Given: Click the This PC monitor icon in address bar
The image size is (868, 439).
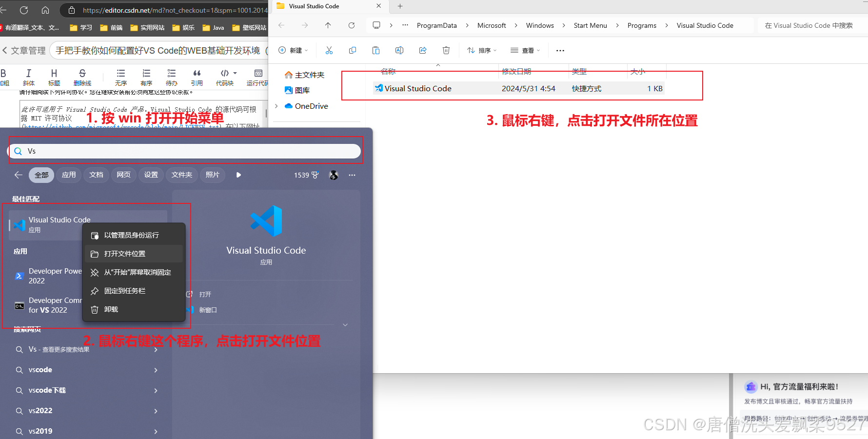Looking at the screenshot, I should click(x=376, y=25).
